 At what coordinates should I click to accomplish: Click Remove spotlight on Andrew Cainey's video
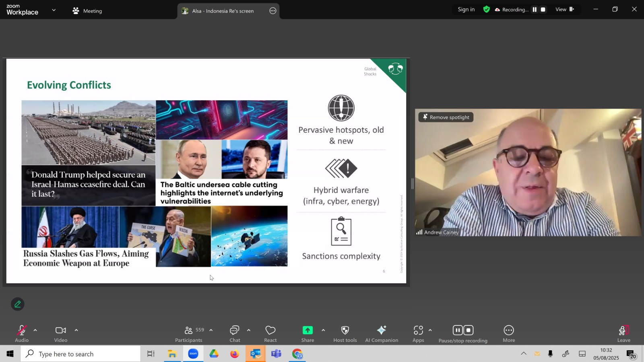coord(446,117)
